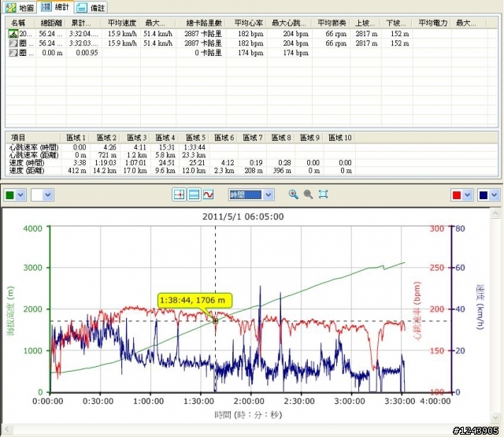Open the red heart rate series dropdown
Image resolution: width=504 pixels, height=437 pixels.
coord(467,195)
